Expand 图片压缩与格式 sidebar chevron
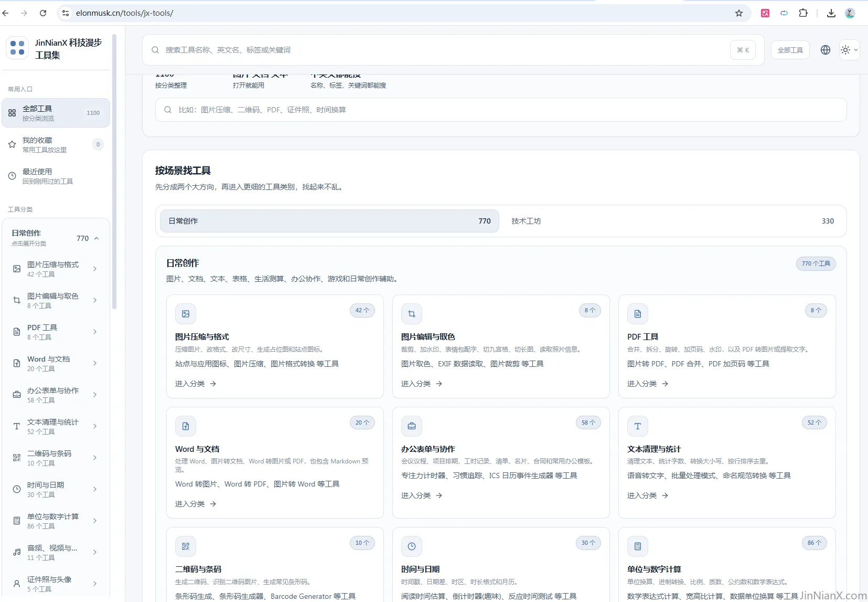The width and height of the screenshot is (868, 602). pos(95,269)
